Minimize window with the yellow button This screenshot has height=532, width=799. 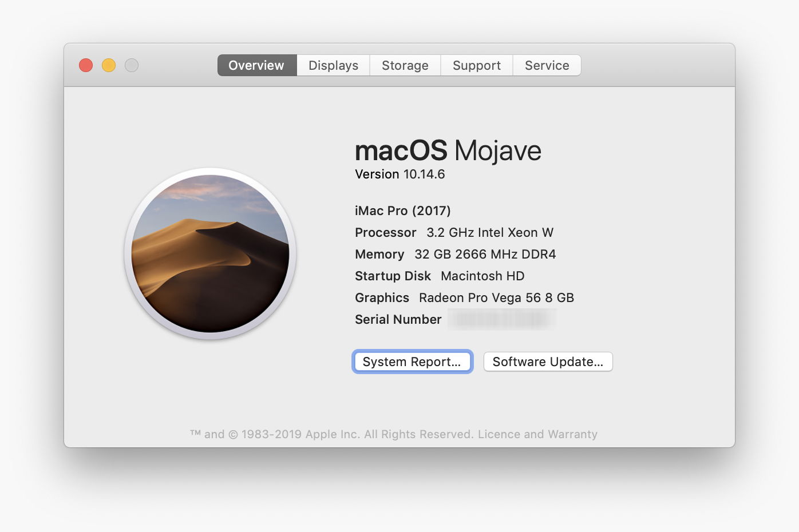109,65
